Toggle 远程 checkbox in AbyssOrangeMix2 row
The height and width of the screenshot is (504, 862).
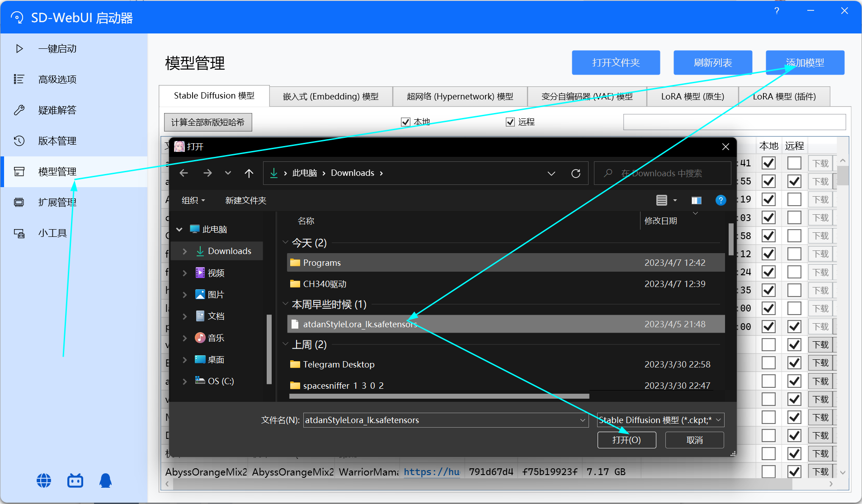794,471
